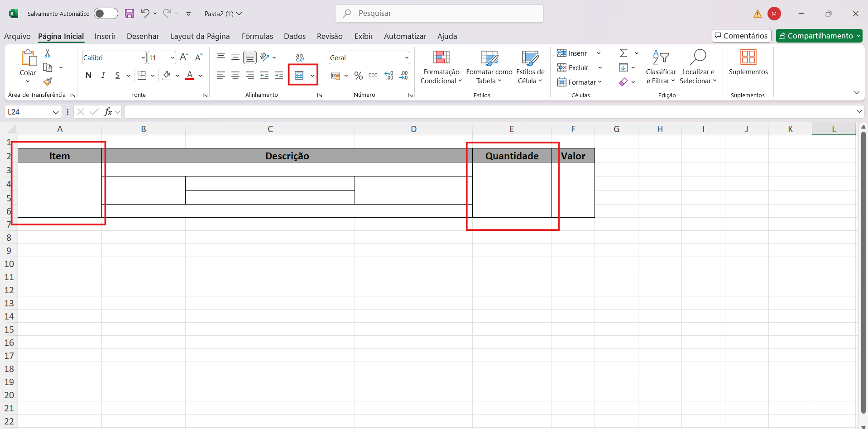Expand the Geral number format dropdown
The width and height of the screenshot is (868, 429).
406,58
